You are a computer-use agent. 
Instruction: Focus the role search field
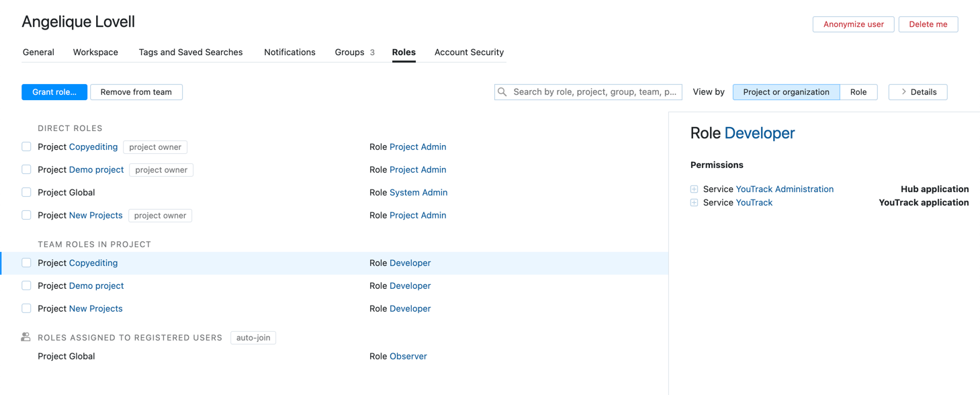[594, 92]
